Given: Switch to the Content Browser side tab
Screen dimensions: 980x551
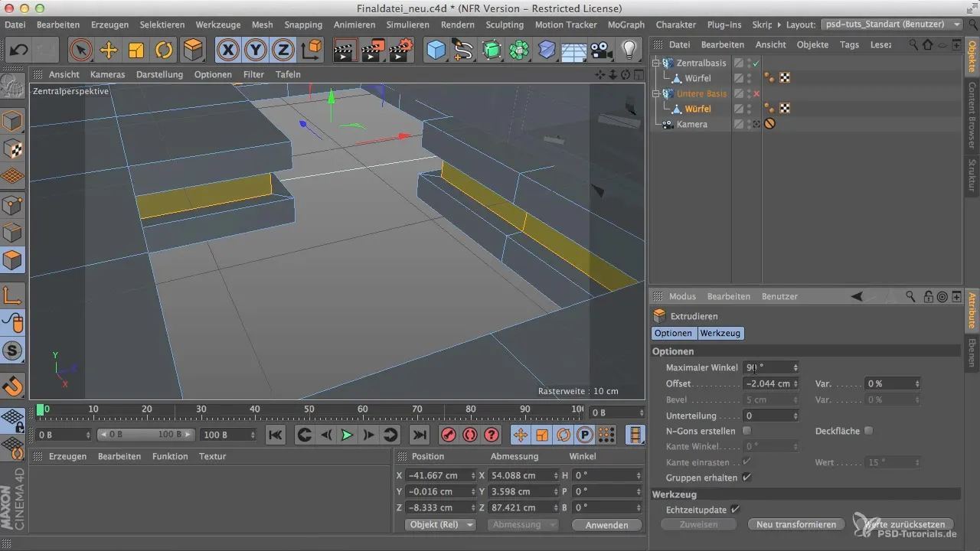Looking at the screenshot, I should coord(972,115).
